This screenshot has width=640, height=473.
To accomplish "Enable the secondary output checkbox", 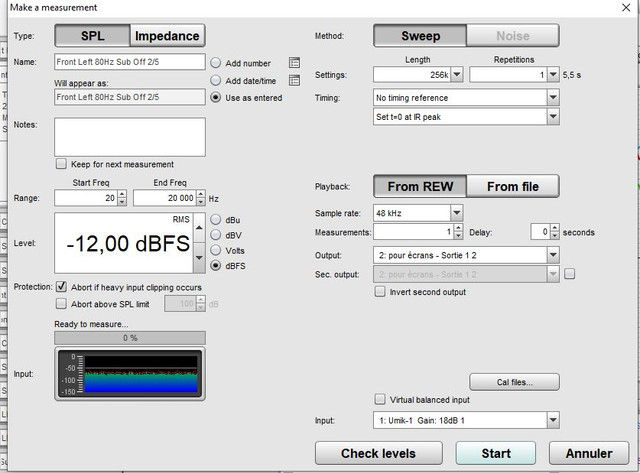I will point(570,274).
